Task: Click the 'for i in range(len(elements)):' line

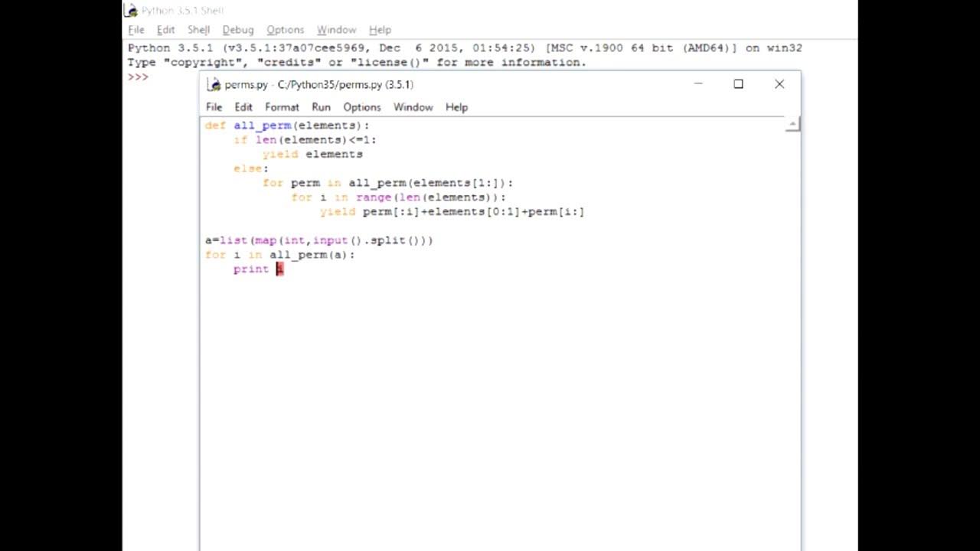Action: (x=398, y=197)
